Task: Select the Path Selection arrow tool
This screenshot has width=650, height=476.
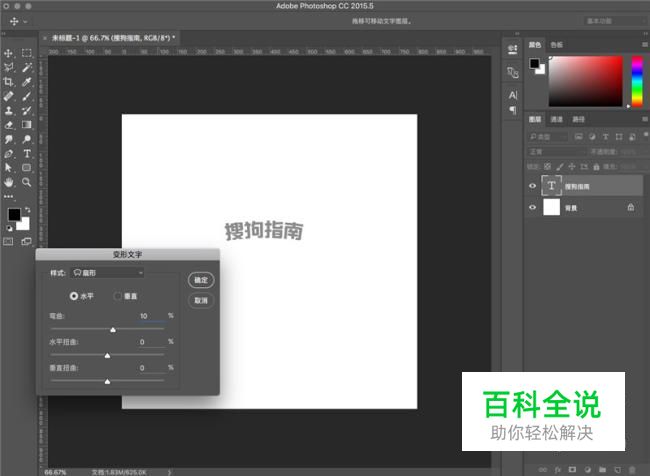Action: [8, 168]
